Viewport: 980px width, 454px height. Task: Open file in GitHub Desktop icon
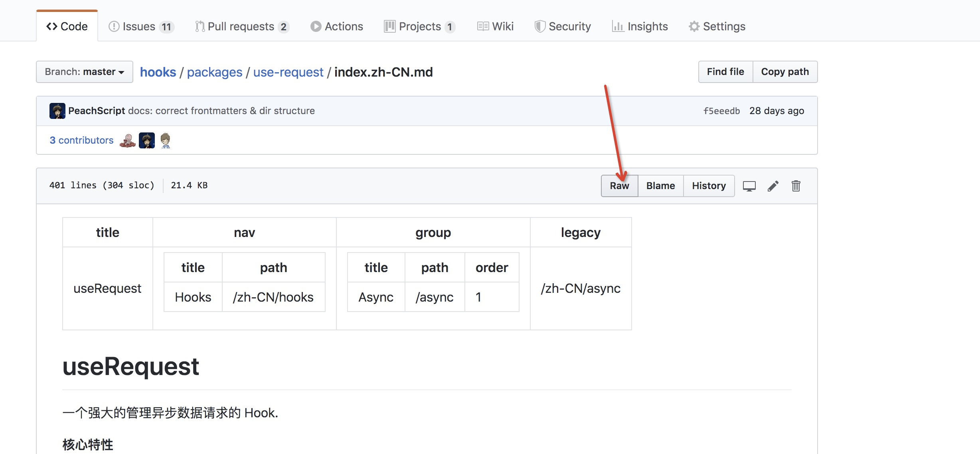tap(749, 186)
